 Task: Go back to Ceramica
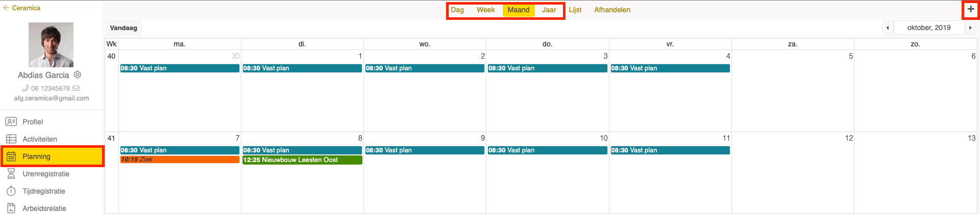[22, 8]
